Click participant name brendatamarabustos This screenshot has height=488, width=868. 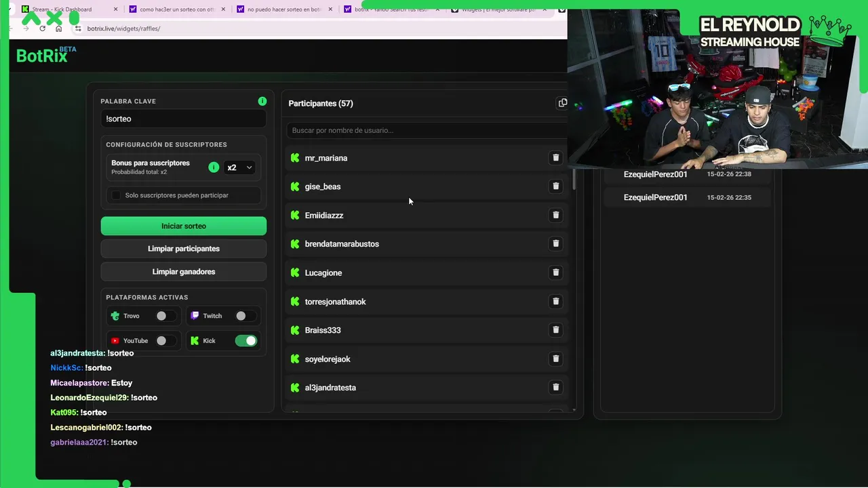[342, 244]
